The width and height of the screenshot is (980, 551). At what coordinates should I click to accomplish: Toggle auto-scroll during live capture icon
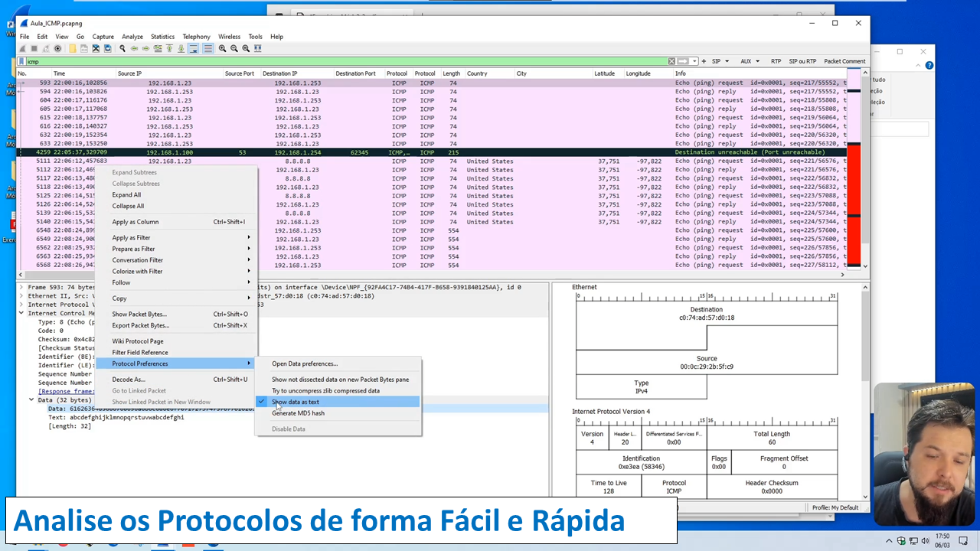(193, 48)
